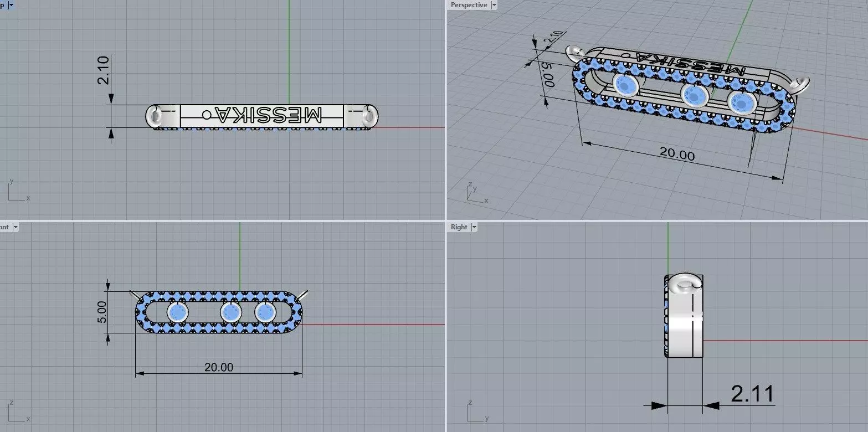868x432 pixels.
Task: Open the Front viewport dropdown arrow
Action: 16,227
